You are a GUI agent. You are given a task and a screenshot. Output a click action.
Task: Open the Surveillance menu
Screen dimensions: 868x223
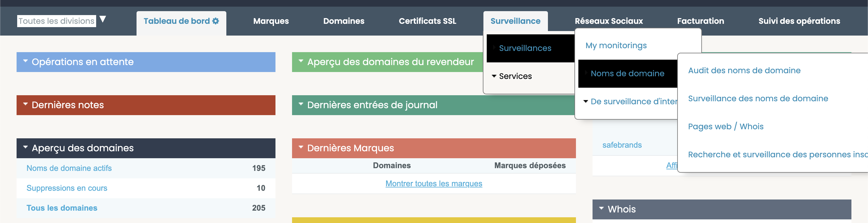(515, 21)
